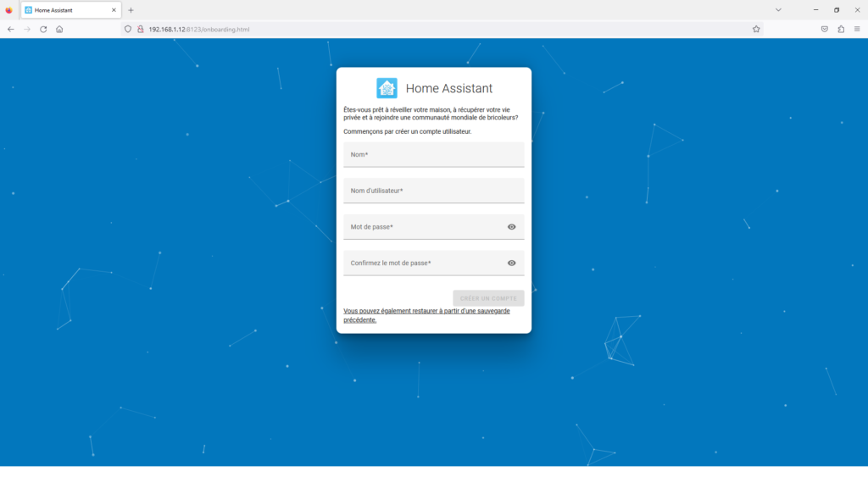
Task: Open the tab list dropdown chevron
Action: pos(778,9)
